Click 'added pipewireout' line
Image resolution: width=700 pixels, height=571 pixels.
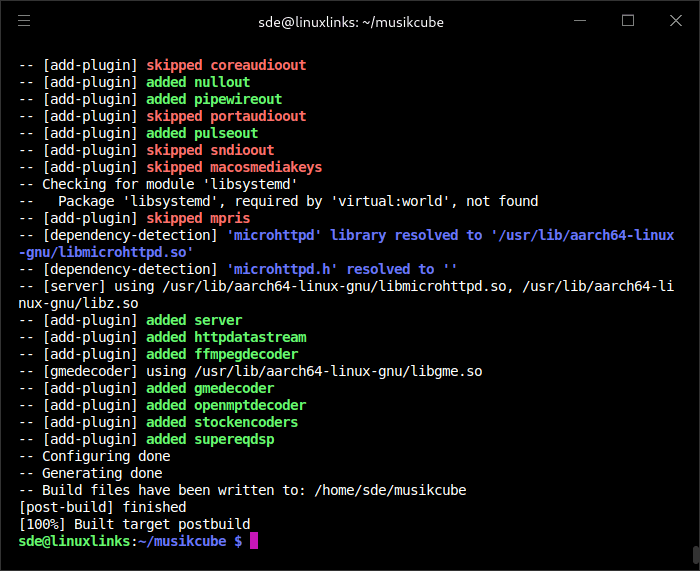pos(150,99)
